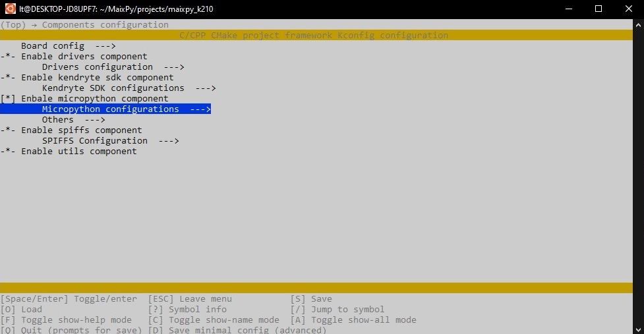This screenshot has width=644, height=334.
Task: Open Drivers configuration submenu
Action: pos(113,67)
